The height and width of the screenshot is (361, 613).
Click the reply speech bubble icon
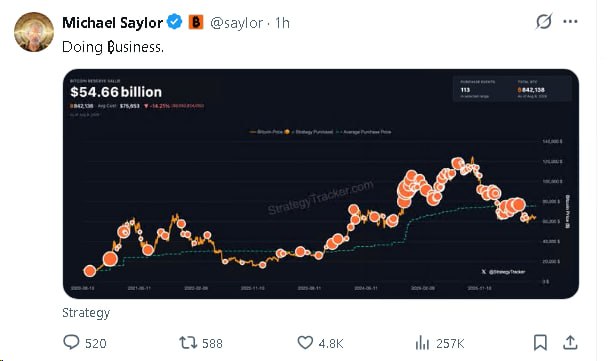tap(71, 342)
